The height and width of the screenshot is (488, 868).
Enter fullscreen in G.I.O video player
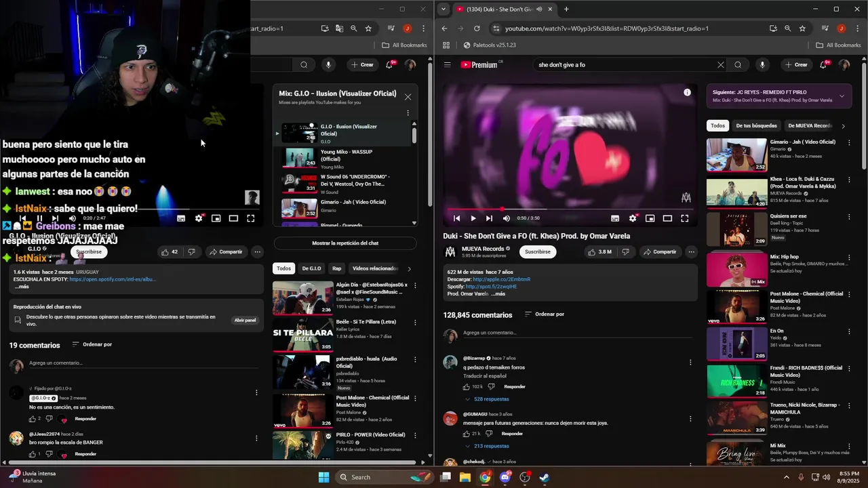[x=251, y=218]
